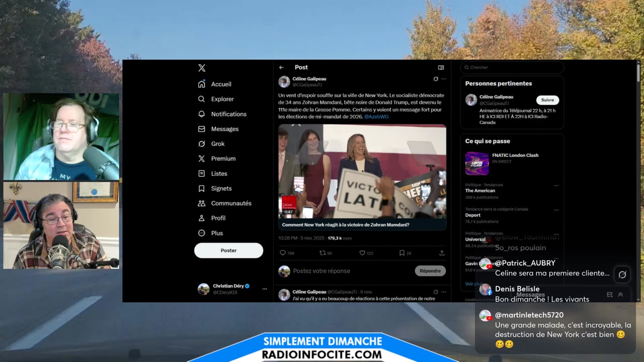The image size is (644, 362).
Task: Open the Universal trend
Action: tap(475, 239)
